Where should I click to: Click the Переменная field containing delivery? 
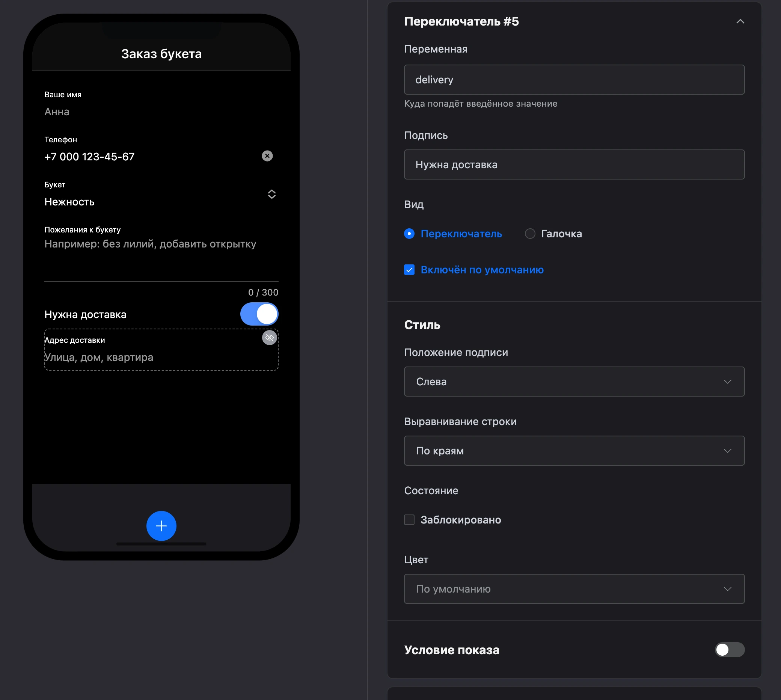(574, 80)
